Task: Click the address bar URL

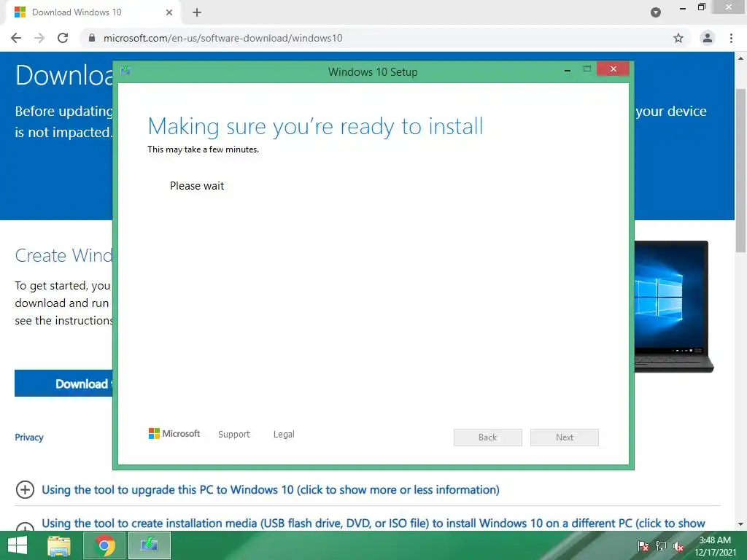Action: pyautogui.click(x=223, y=38)
